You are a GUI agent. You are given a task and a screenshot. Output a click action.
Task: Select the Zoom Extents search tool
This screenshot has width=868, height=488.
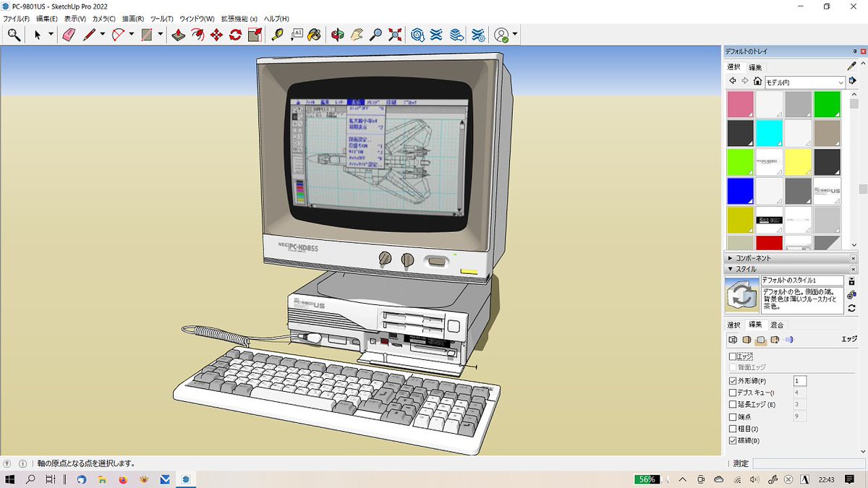(14, 34)
